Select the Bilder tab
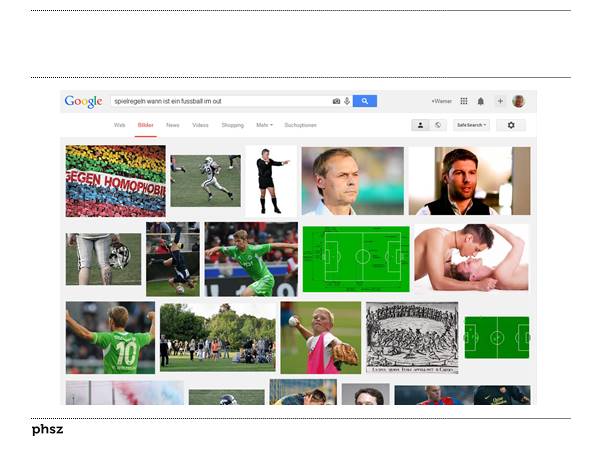600x450 pixels. 145,125
